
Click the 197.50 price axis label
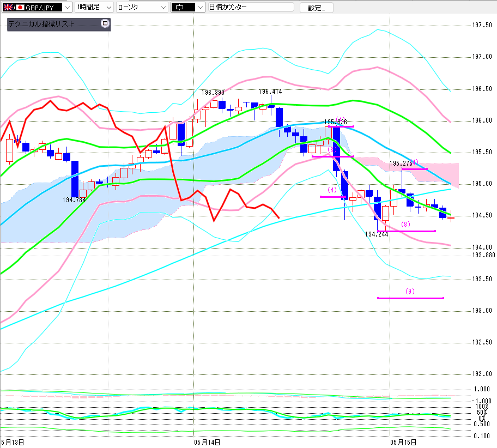tap(482, 25)
